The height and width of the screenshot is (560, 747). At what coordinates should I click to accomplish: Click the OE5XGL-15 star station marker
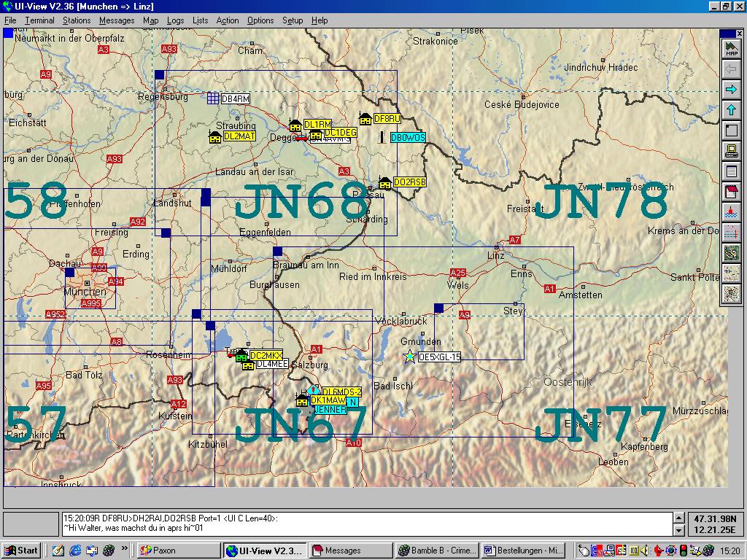pyautogui.click(x=410, y=357)
